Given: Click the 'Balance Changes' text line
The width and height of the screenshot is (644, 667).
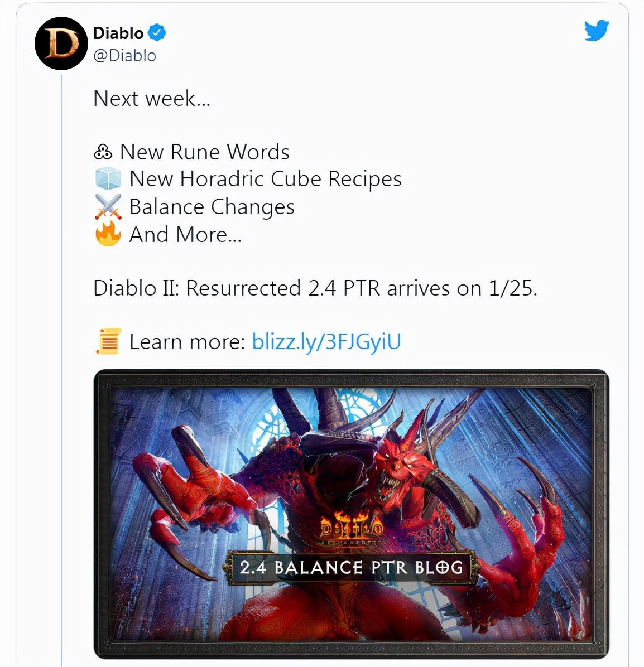Looking at the screenshot, I should click(212, 207).
